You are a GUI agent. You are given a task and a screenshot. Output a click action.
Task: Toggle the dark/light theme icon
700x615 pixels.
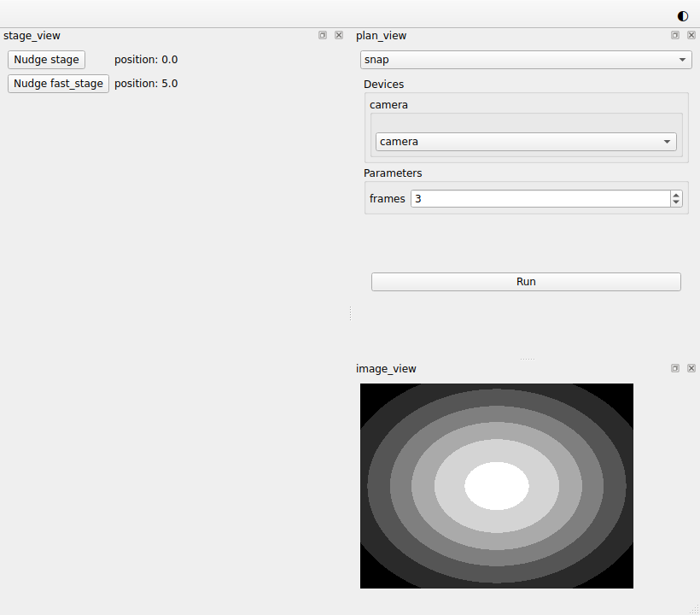tap(683, 16)
